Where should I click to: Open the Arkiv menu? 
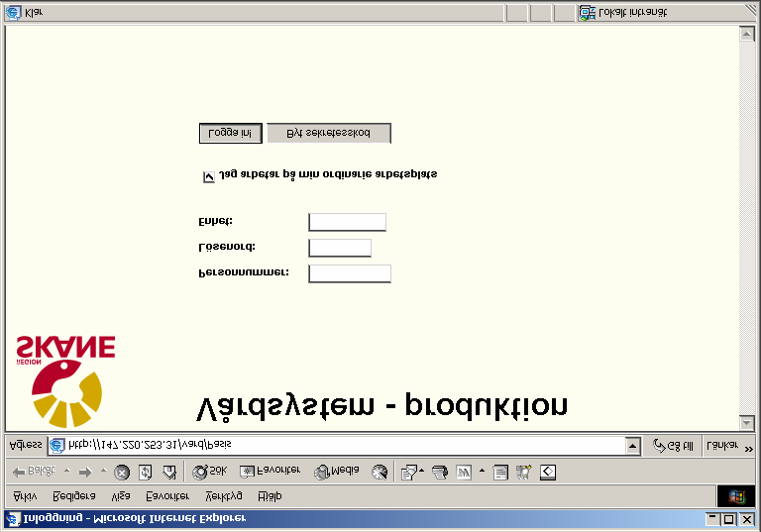click(x=25, y=496)
